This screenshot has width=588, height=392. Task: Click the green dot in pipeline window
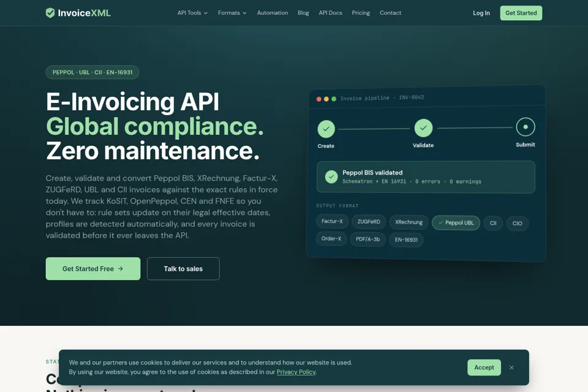pyautogui.click(x=334, y=99)
